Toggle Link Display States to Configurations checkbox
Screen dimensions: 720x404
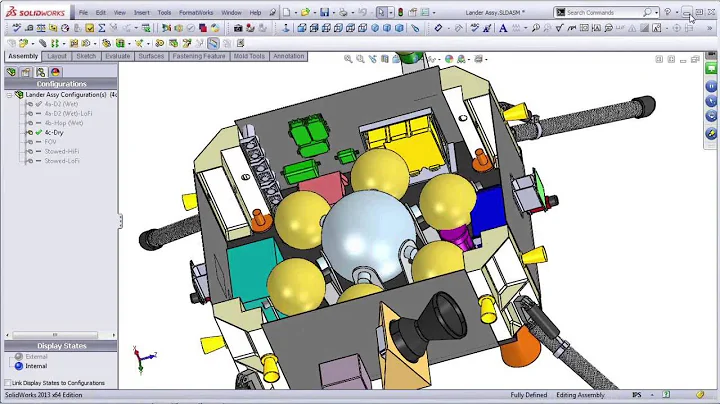click(8, 382)
